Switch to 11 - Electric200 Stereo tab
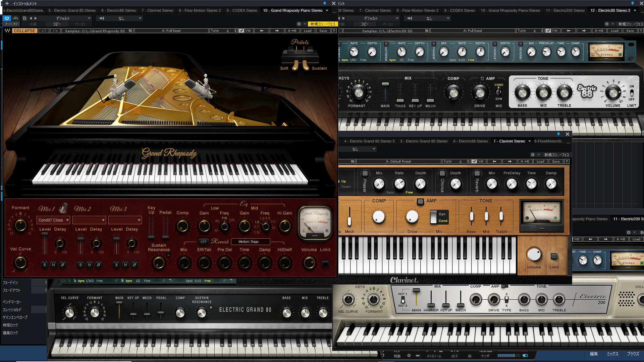The height and width of the screenshot is (362, 644). tap(565, 10)
